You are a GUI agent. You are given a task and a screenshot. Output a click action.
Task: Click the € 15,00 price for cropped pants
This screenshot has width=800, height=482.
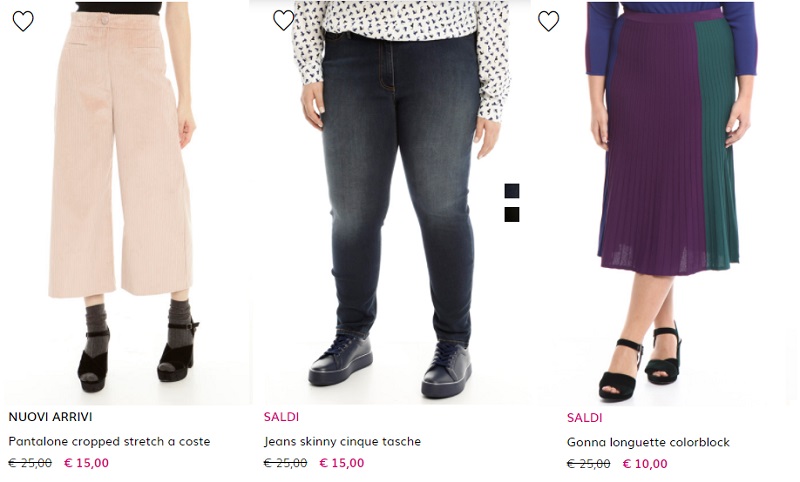point(87,463)
